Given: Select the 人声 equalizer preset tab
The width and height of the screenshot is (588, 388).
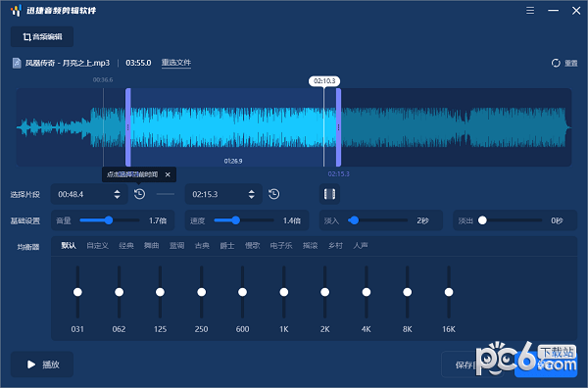Looking at the screenshot, I should click(x=361, y=246).
